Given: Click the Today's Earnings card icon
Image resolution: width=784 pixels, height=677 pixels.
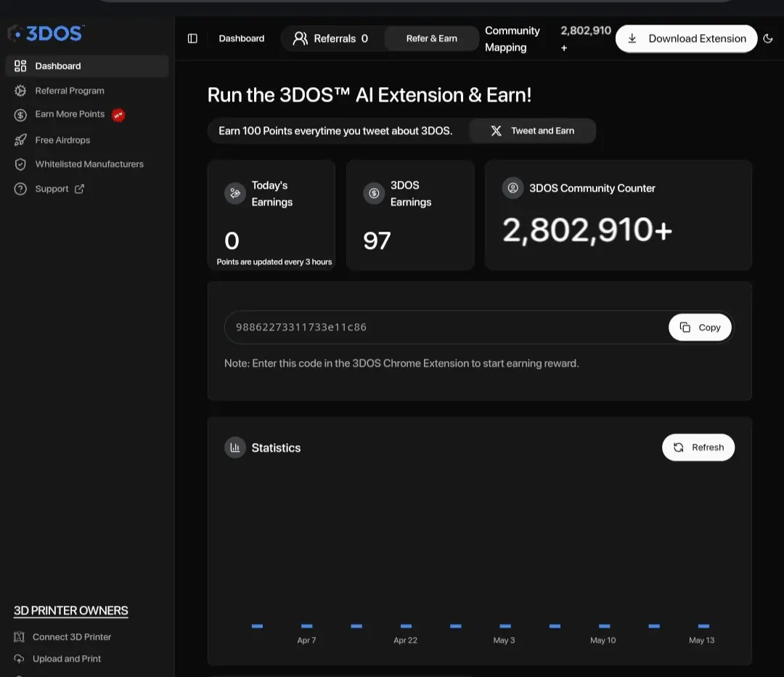Looking at the screenshot, I should [x=235, y=193].
